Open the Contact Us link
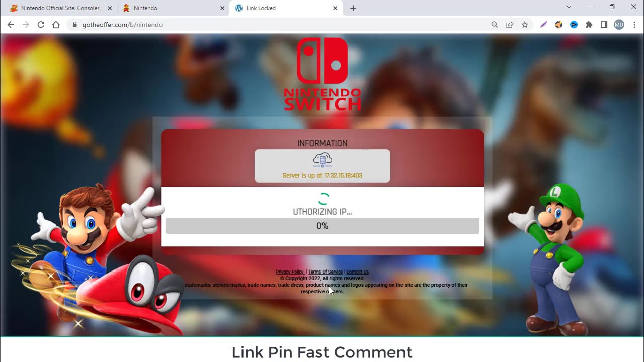Viewport: 644px width, 362px height. click(357, 272)
